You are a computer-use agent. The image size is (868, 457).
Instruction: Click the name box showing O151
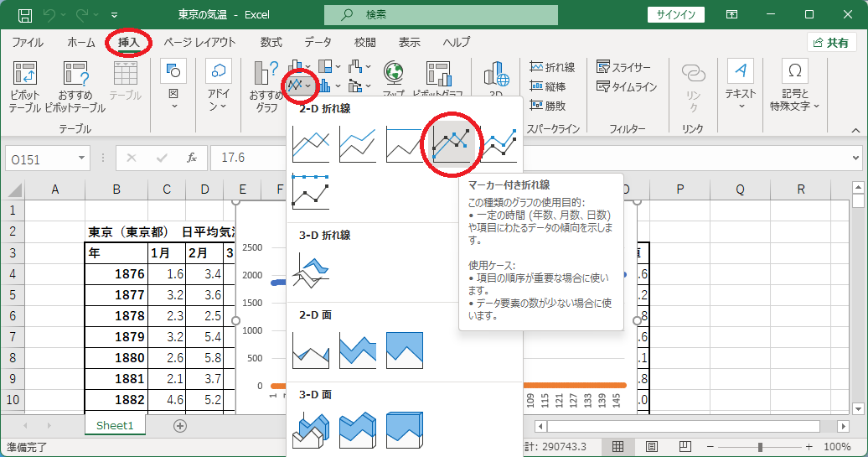point(41,159)
